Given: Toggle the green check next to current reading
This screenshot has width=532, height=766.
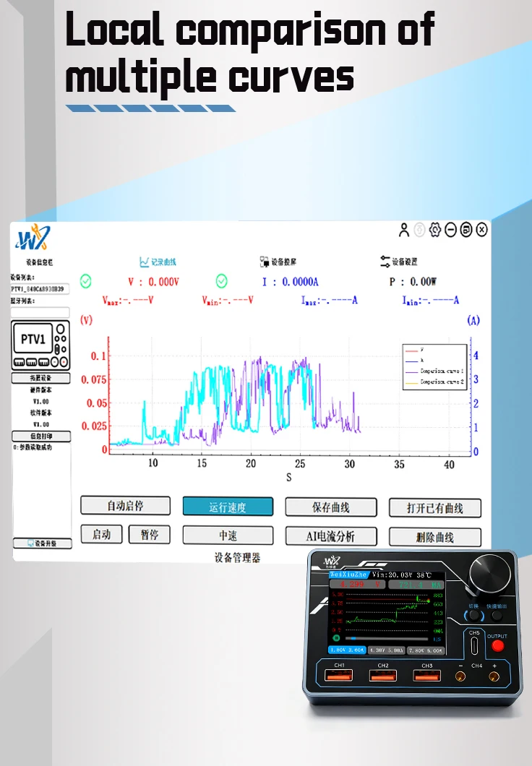Looking at the screenshot, I should tap(221, 281).
